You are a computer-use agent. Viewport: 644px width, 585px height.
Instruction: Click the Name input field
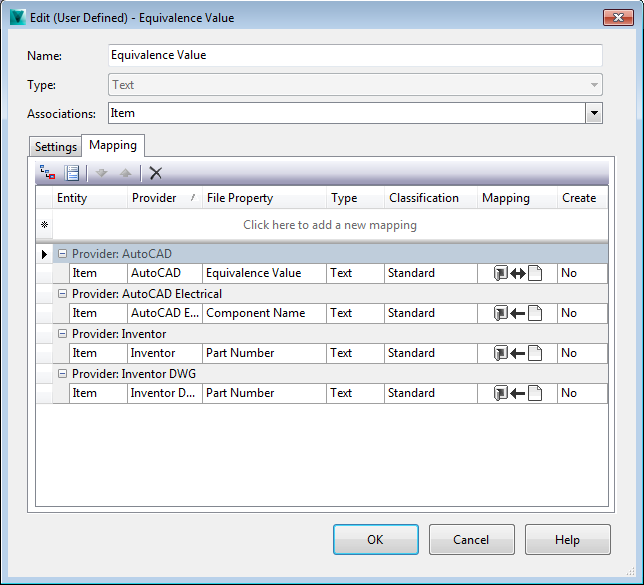[x=355, y=55]
